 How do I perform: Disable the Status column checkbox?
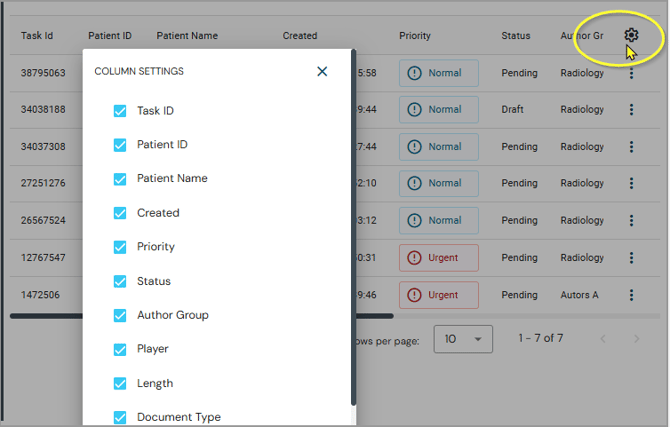click(120, 281)
